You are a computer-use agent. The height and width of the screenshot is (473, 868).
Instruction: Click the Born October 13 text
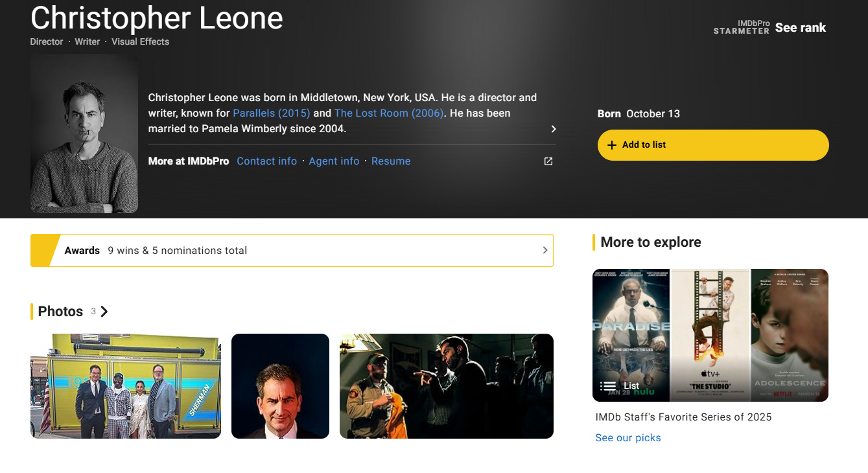pyautogui.click(x=639, y=114)
